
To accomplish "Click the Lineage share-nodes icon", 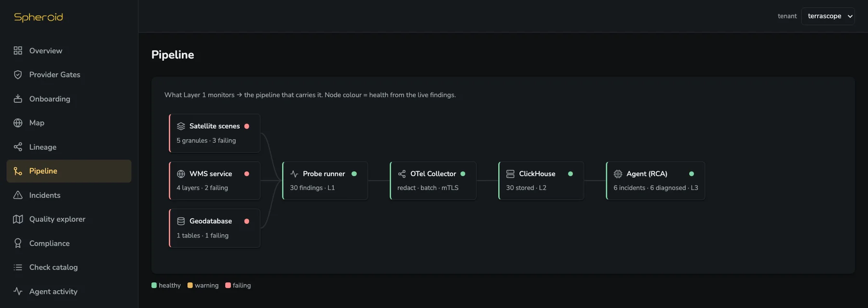I will (18, 147).
